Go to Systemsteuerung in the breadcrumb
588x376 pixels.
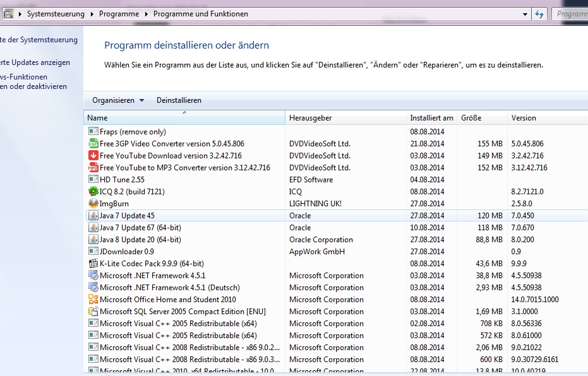click(56, 14)
